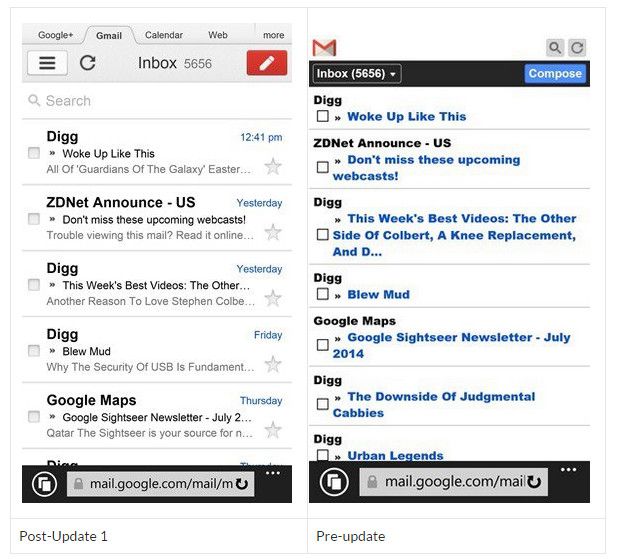Star the Digg 'Woke Up Like This' email
The image size is (617, 559).
click(x=273, y=166)
